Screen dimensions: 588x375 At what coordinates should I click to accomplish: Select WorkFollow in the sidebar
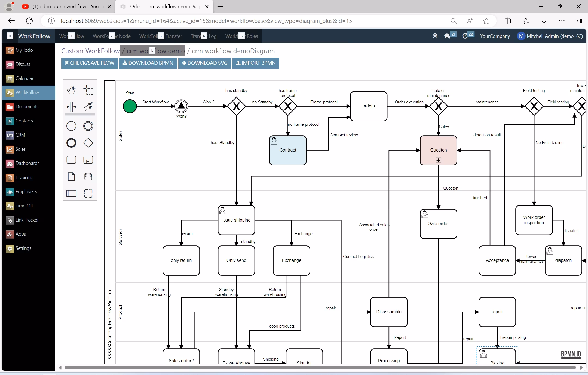point(28,93)
